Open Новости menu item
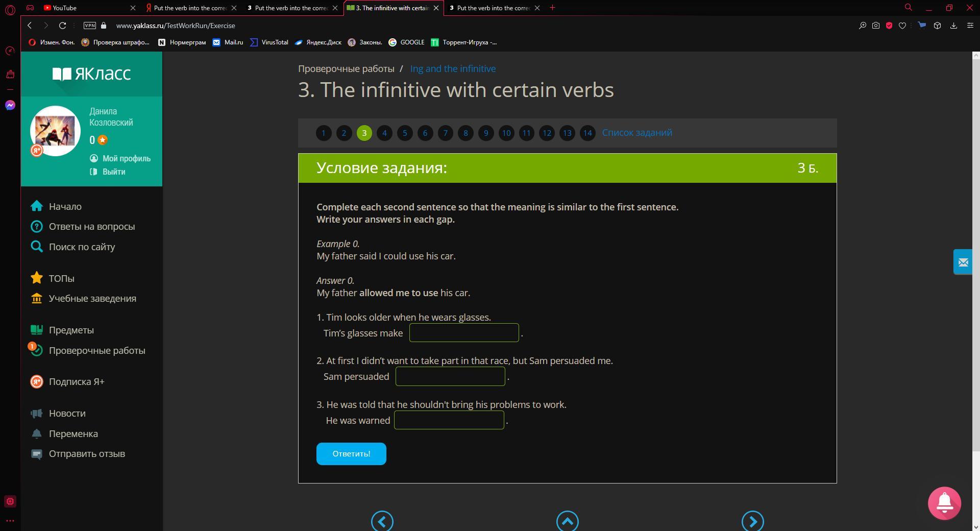 point(58,413)
